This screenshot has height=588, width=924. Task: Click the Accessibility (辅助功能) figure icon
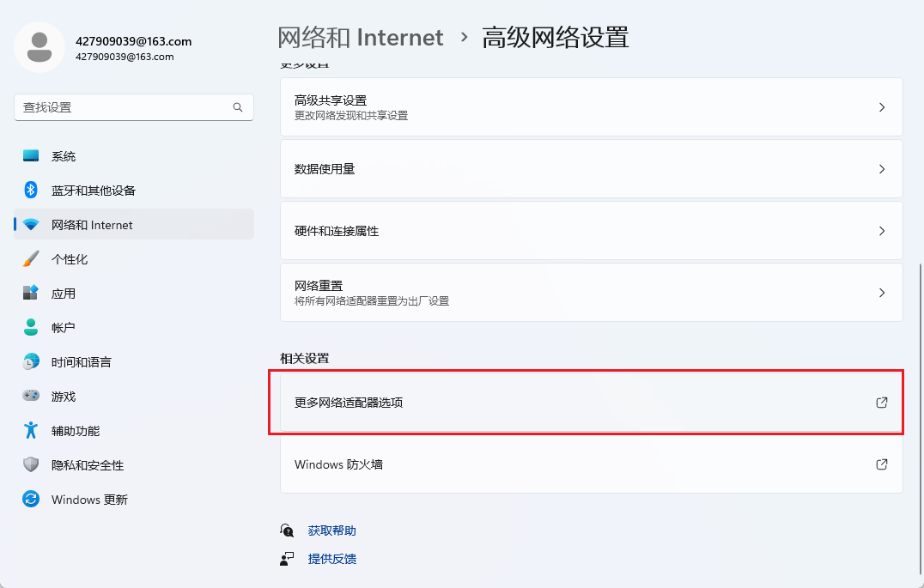[x=31, y=431]
